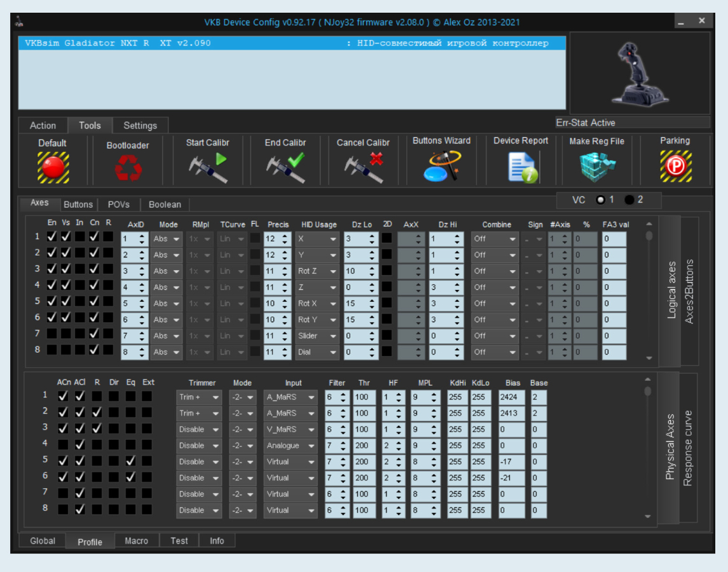Viewport: 728px width, 572px height.
Task: Select VC radio option 1
Action: pyautogui.click(x=600, y=200)
